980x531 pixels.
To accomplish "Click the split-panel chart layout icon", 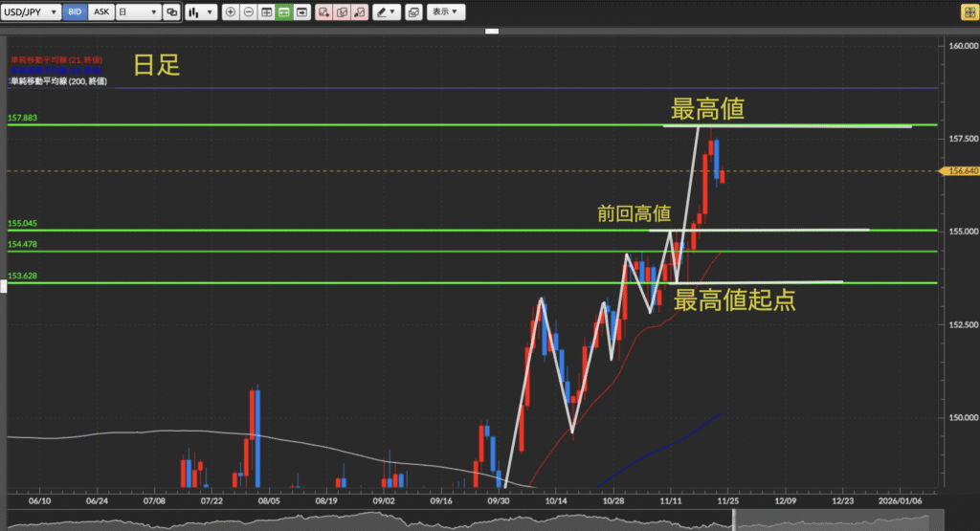I will coord(266,12).
